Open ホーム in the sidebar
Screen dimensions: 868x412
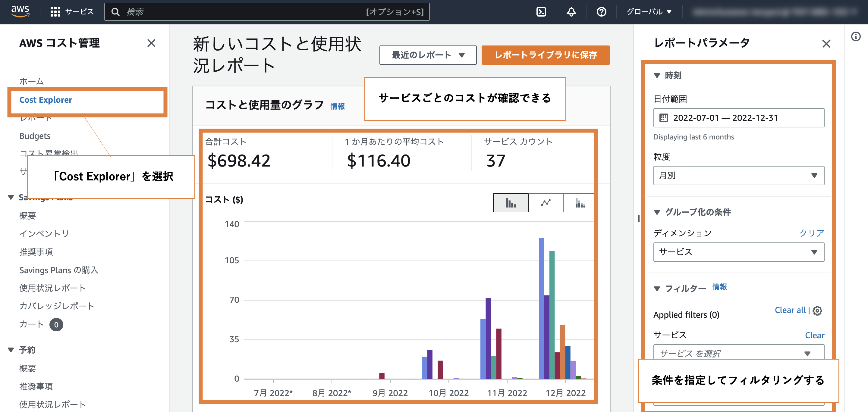pyautogui.click(x=32, y=81)
